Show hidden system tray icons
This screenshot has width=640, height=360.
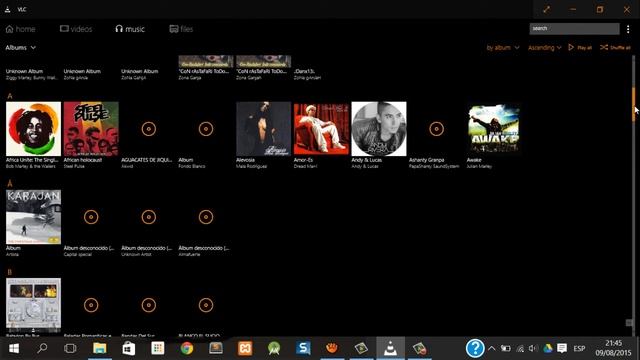(492, 348)
